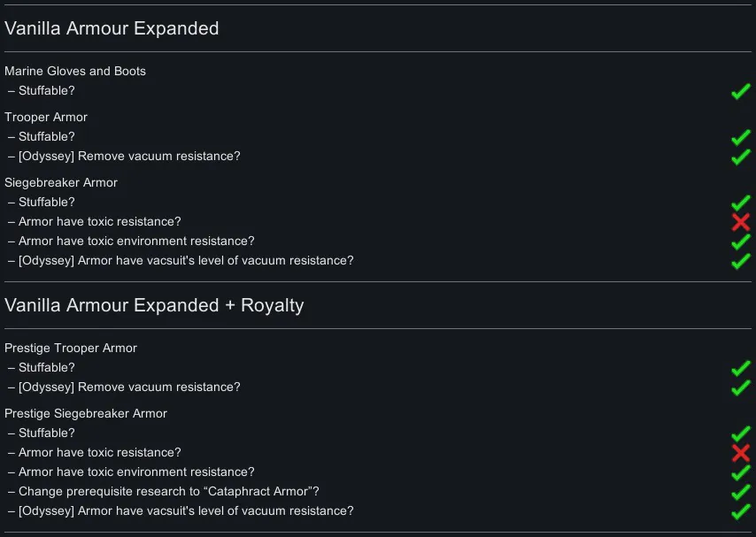Toggle Prestige Siegebreaker vacsuit-level vacuum resistance

pyautogui.click(x=740, y=511)
